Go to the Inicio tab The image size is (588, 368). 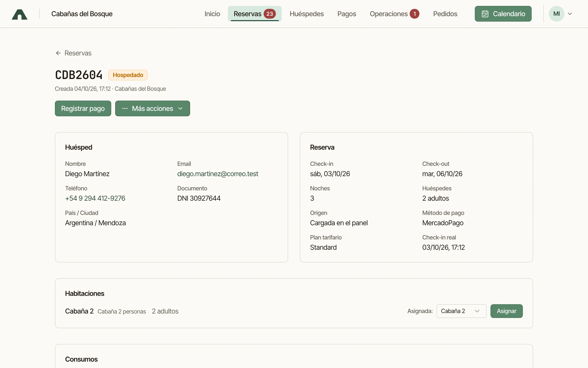click(212, 14)
